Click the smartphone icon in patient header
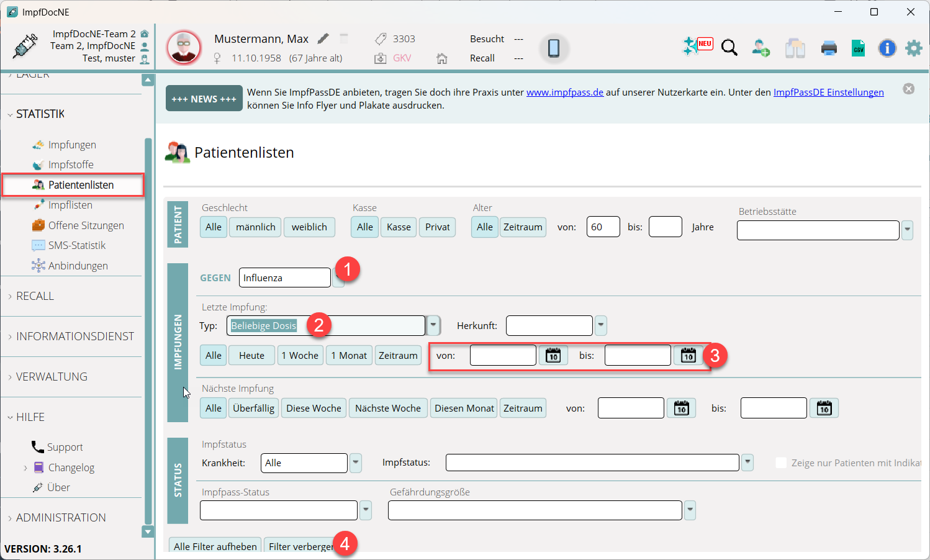 pyautogui.click(x=554, y=48)
